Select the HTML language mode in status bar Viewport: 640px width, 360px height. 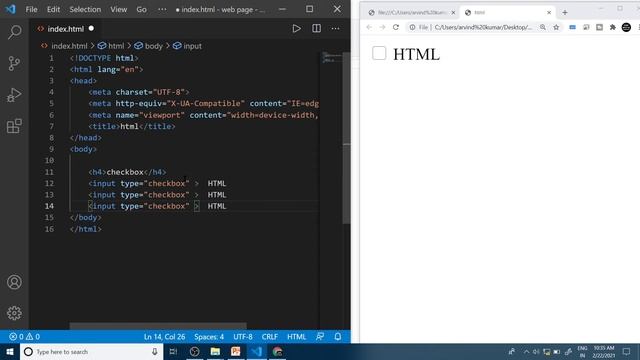296,337
